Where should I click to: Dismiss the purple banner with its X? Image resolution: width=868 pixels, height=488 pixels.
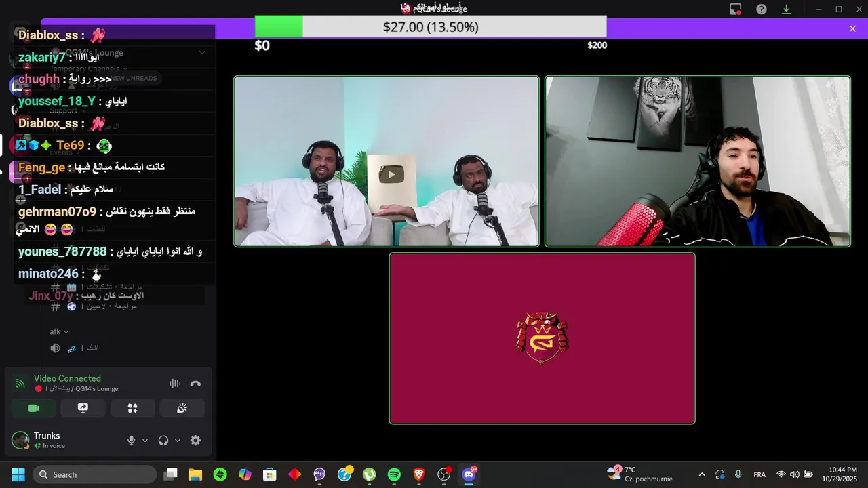(x=852, y=28)
